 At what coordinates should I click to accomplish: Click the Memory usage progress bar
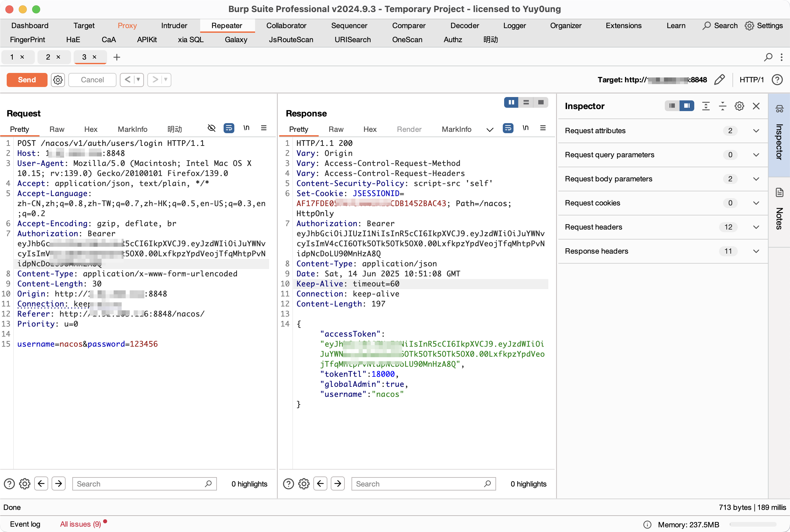click(753, 525)
